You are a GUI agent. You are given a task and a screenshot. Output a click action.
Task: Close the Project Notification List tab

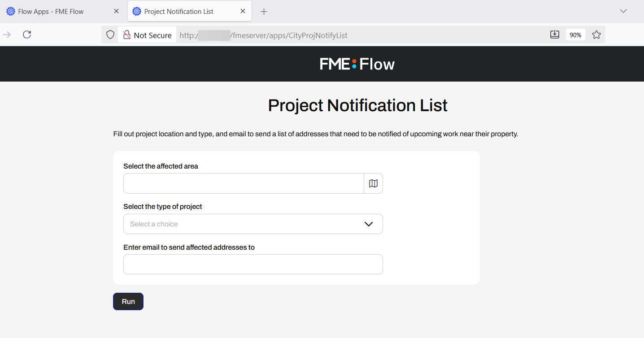click(x=243, y=11)
